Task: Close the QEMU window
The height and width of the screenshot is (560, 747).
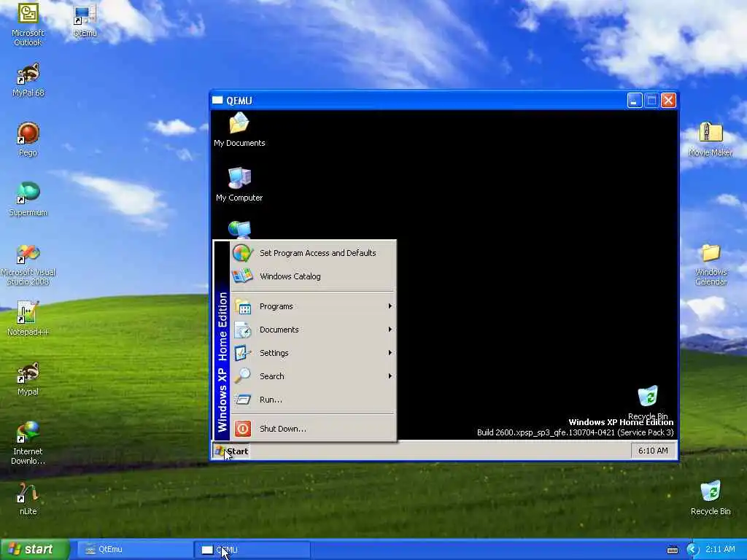Action: coord(668,101)
